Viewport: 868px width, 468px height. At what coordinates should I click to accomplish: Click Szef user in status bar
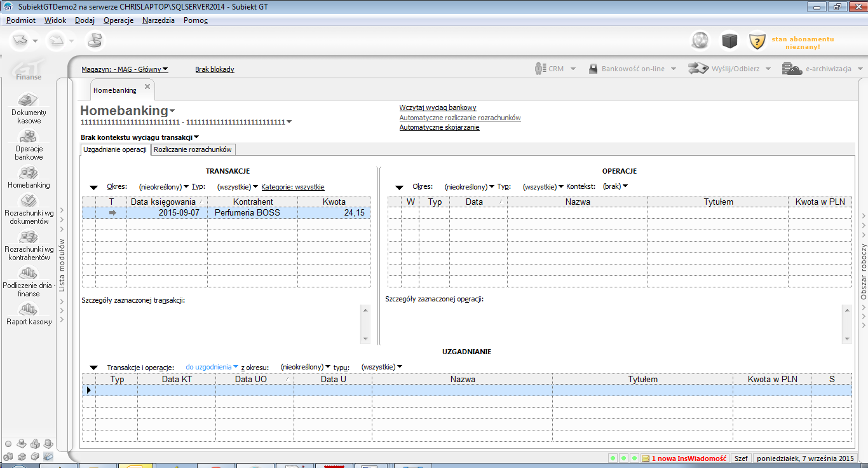[x=741, y=458]
